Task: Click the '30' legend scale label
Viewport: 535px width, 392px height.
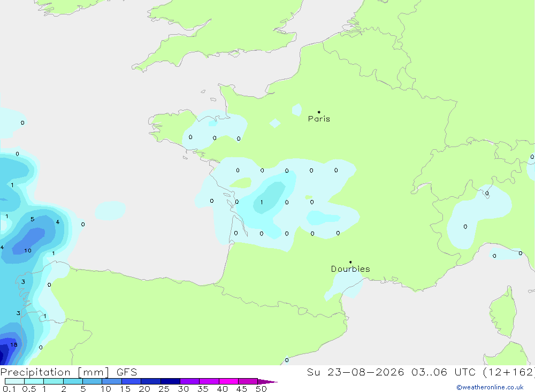Action: 183,389
